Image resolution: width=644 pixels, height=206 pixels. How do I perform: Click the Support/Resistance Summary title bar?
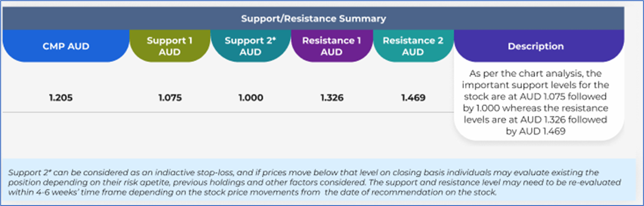[x=313, y=19]
